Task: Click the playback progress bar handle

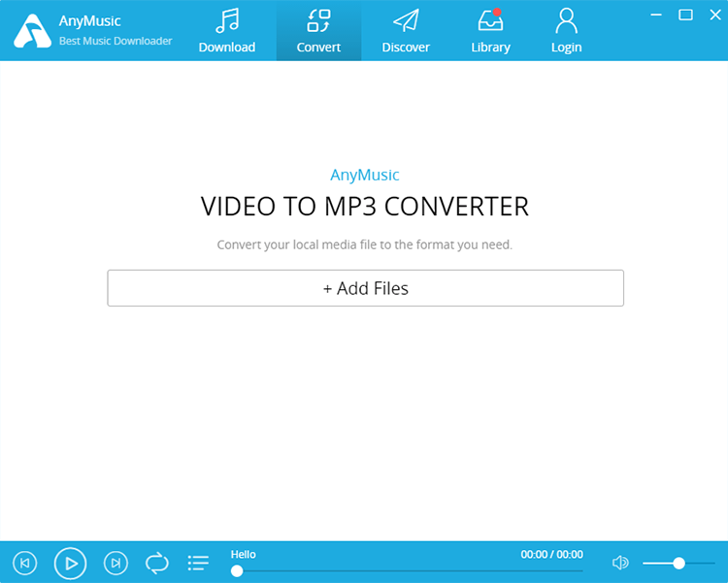Action: coord(237,571)
